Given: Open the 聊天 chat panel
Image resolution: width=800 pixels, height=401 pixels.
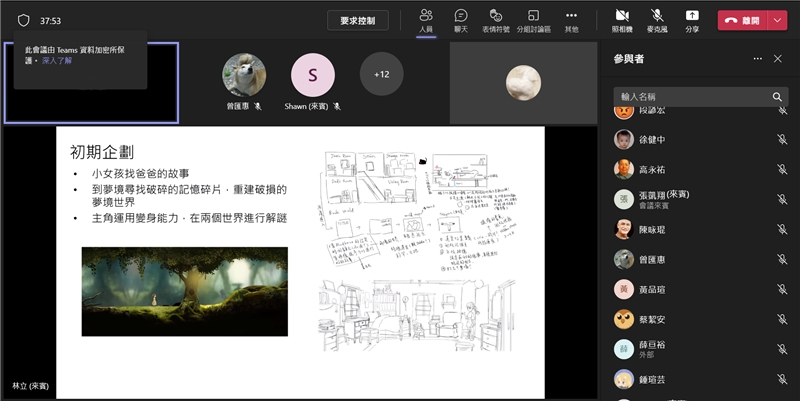Looking at the screenshot, I should (460, 20).
